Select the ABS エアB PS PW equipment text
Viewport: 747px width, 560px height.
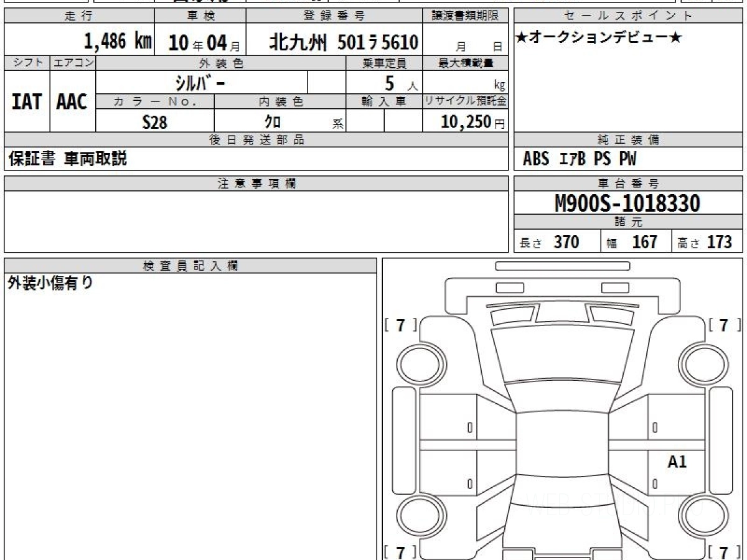click(x=580, y=159)
